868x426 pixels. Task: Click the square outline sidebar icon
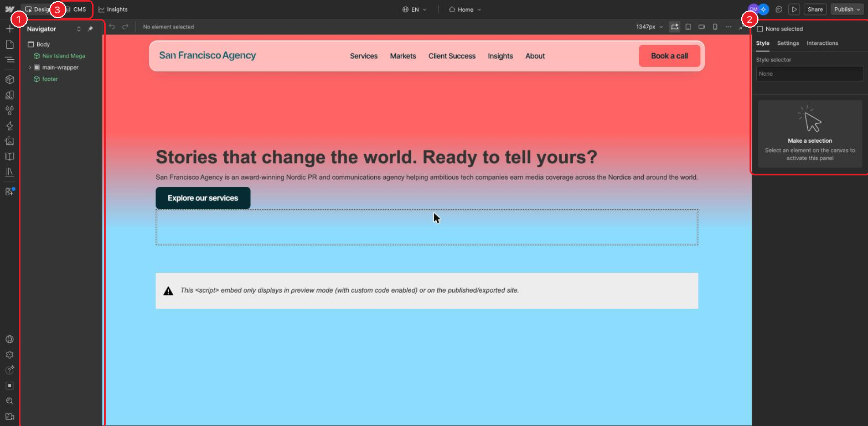point(9,386)
